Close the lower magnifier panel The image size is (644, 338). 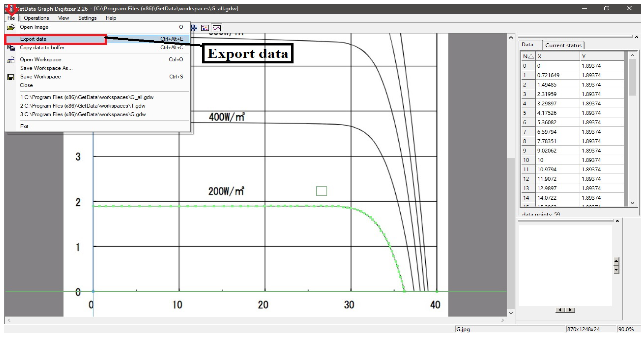coord(617,220)
